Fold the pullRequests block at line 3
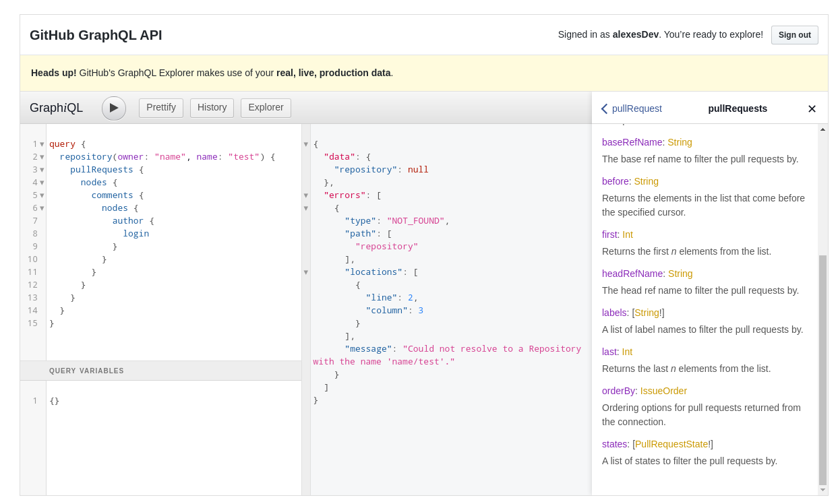The height and width of the screenshot is (504, 838). [x=42, y=170]
